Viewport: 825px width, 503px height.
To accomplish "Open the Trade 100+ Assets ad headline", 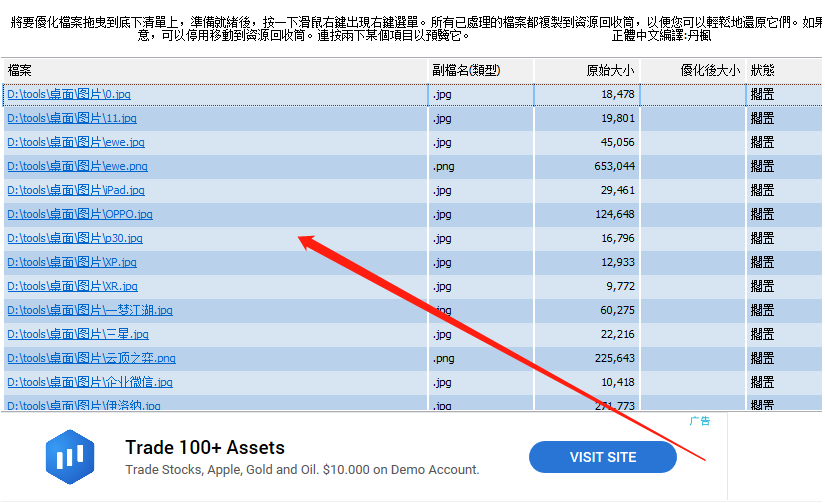I will [205, 448].
